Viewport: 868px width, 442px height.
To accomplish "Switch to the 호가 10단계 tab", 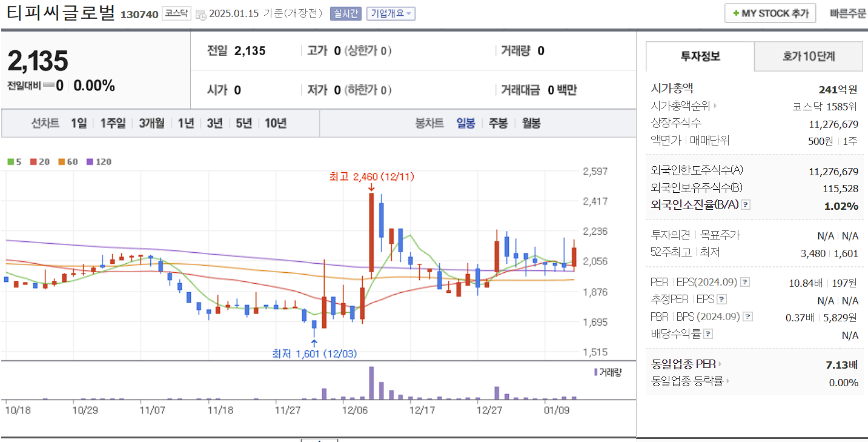I will point(808,56).
